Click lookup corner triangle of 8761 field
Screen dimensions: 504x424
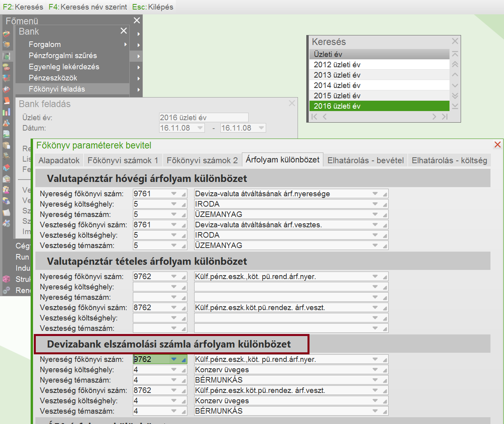tap(183, 225)
